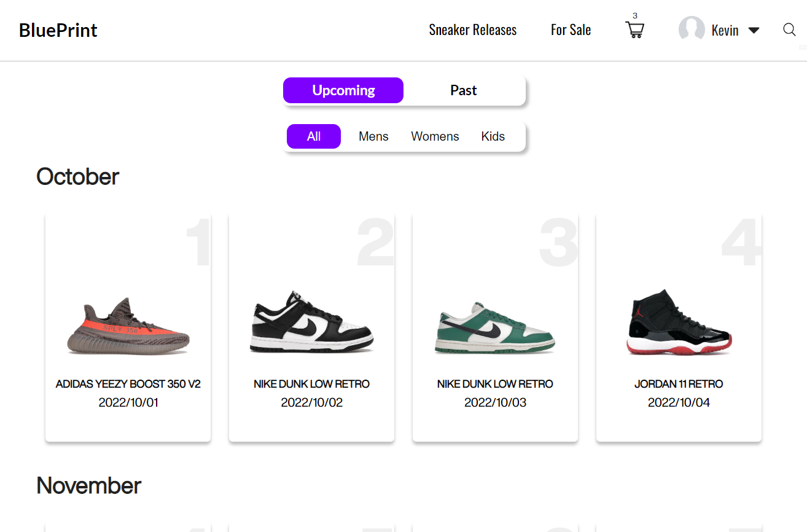Click the black and white Nike Dunk image
The height and width of the screenshot is (532, 807).
[x=311, y=323]
